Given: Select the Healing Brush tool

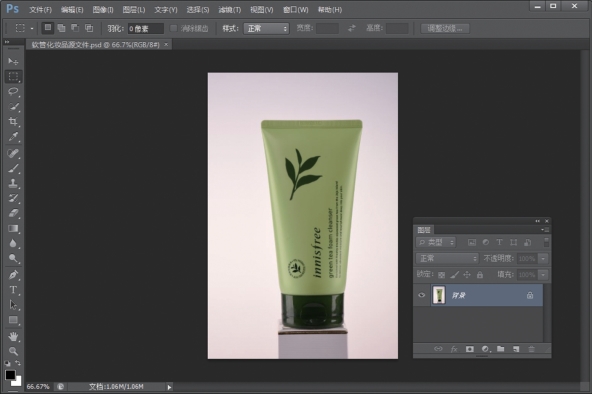Looking at the screenshot, I should (13, 153).
